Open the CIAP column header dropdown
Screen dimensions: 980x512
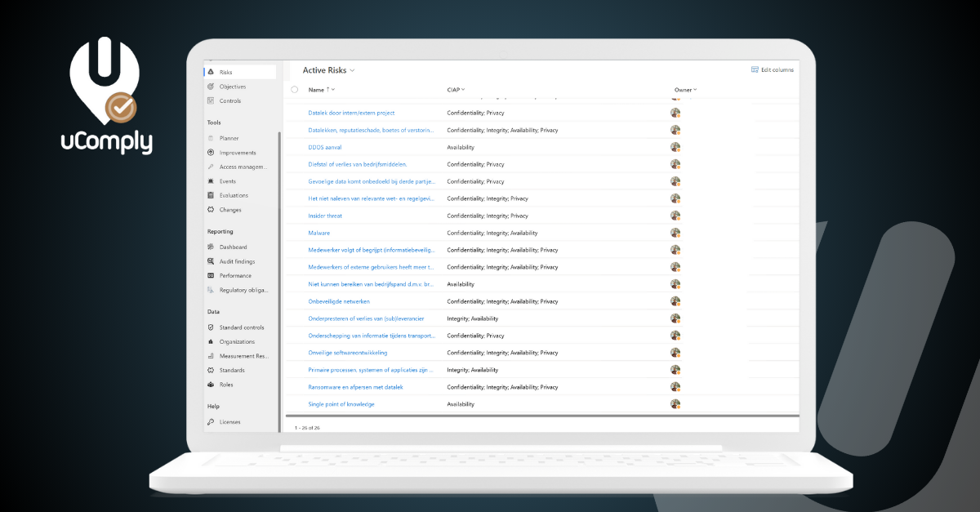pos(456,90)
